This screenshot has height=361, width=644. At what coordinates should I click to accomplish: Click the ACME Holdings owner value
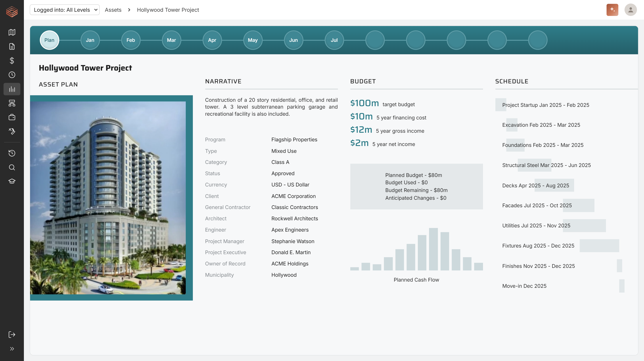(290, 263)
